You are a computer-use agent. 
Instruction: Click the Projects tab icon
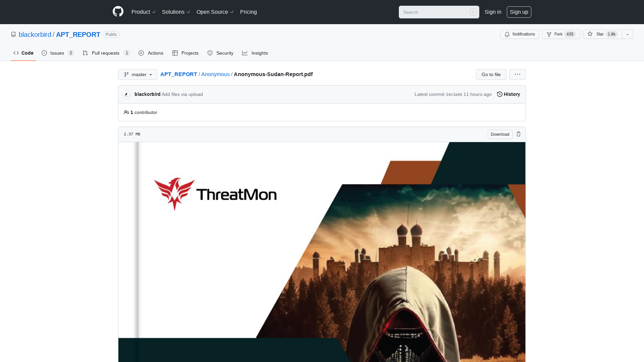click(x=175, y=53)
